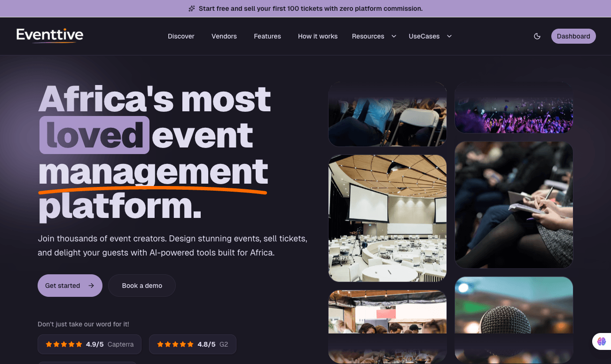Toggle the theme switcher to light mode
Viewport: 611px width, 364px height.
click(537, 36)
